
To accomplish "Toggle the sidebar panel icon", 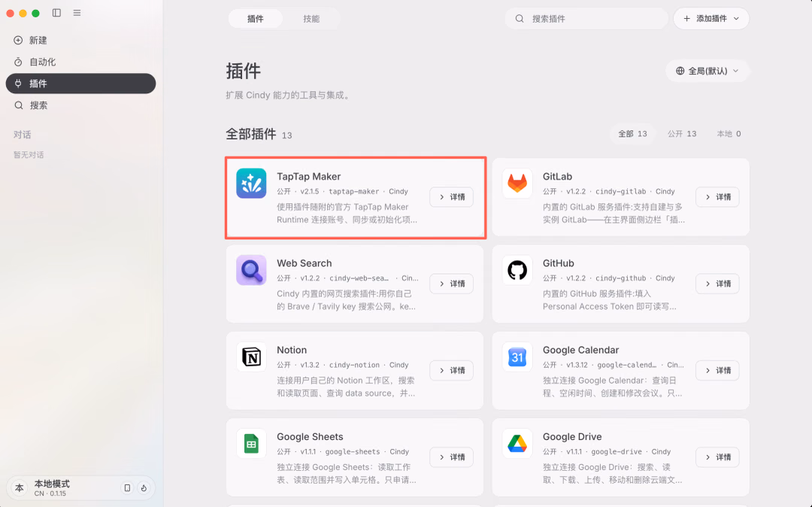I will [x=56, y=13].
